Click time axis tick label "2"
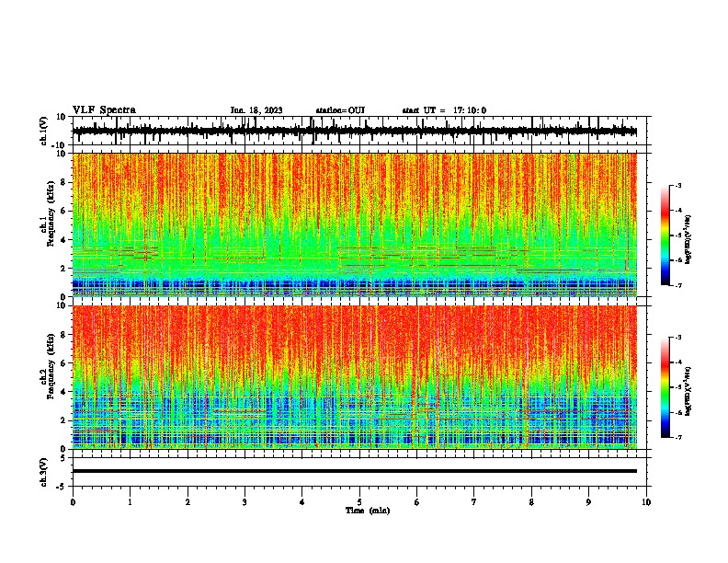 click(188, 502)
